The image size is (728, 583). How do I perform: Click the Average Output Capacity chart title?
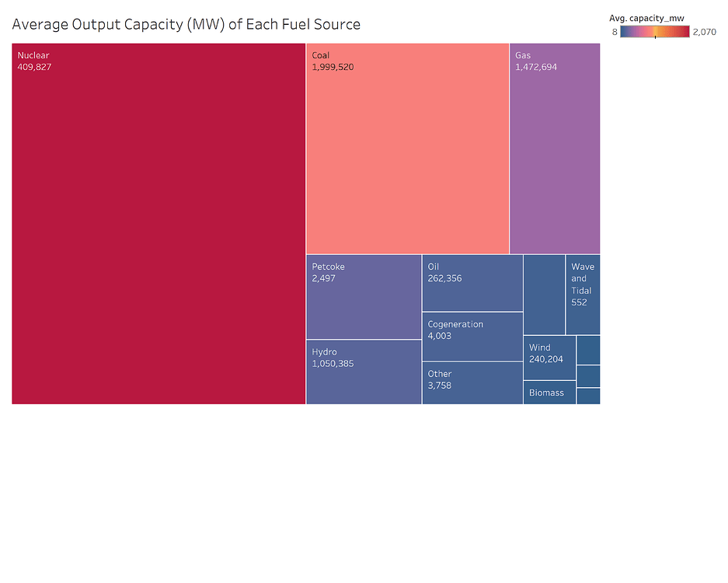pos(186,24)
